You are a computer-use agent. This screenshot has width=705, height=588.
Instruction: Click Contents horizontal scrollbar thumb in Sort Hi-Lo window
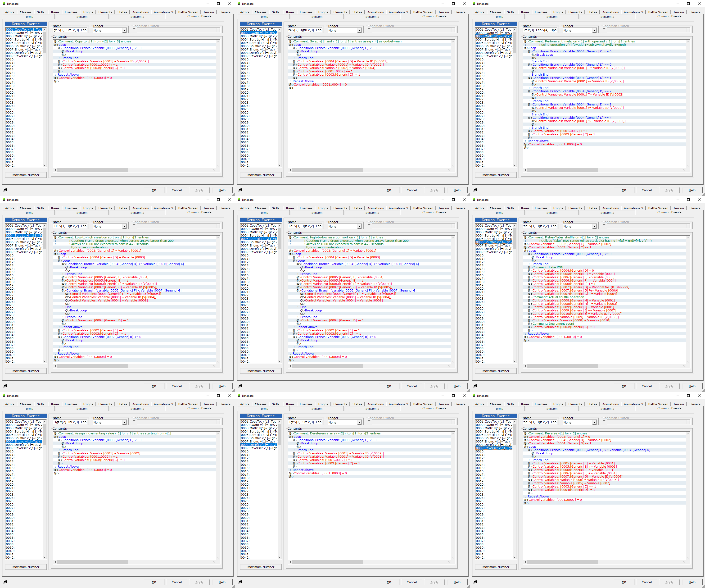tap(328, 366)
